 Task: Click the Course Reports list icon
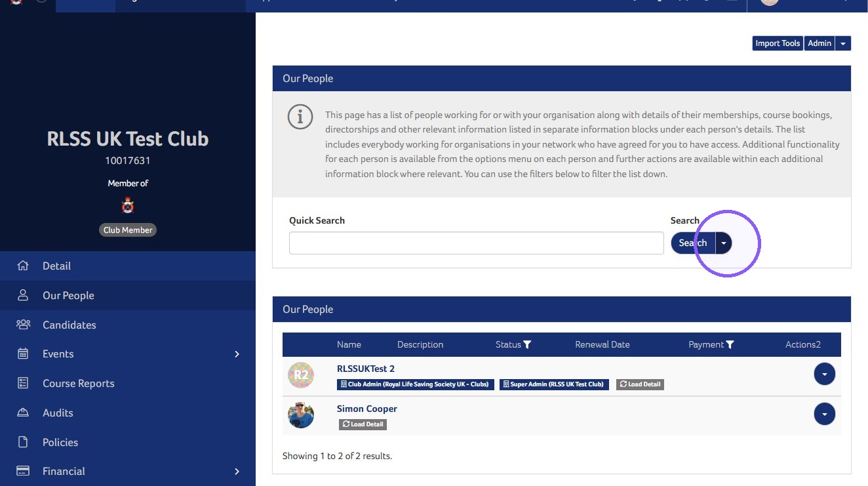[23, 383]
